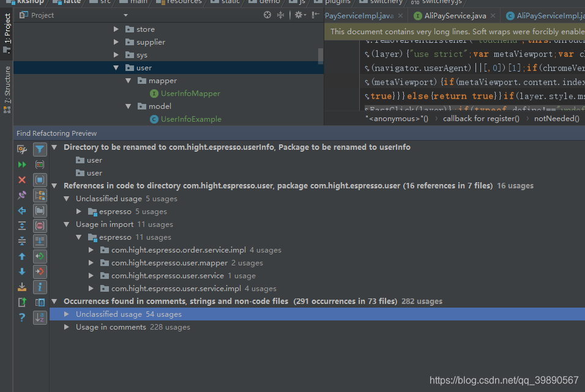
Task: Collapse Usage in import node
Action: tap(67, 224)
